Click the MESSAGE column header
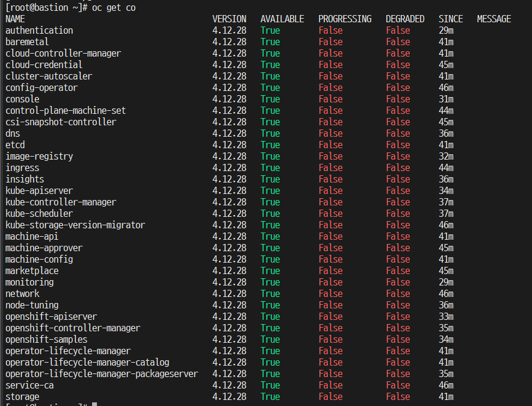 click(494, 19)
